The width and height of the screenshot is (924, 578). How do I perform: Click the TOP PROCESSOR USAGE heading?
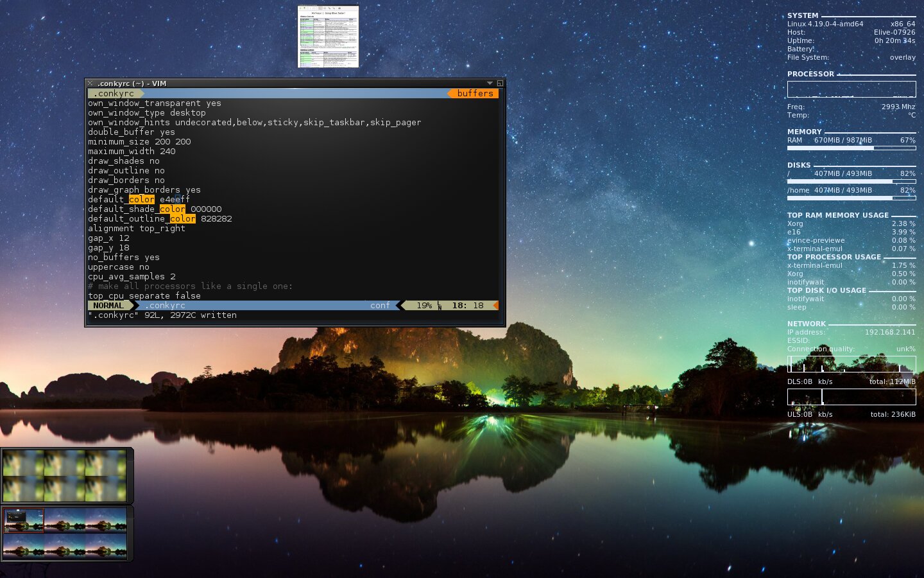click(x=834, y=257)
